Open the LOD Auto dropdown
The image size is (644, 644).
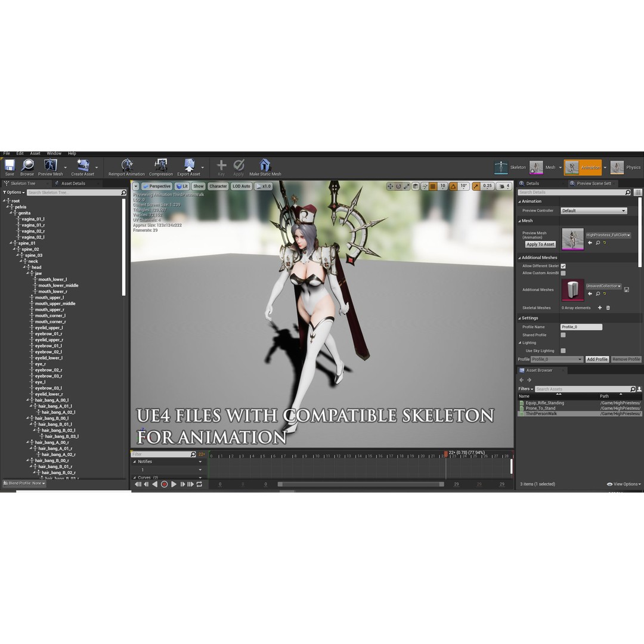click(241, 186)
